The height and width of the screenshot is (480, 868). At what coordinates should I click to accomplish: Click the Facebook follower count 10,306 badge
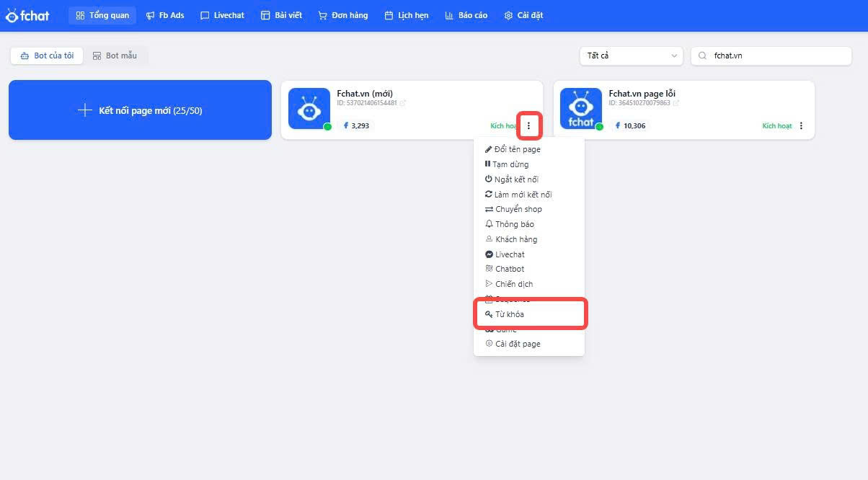(x=629, y=125)
